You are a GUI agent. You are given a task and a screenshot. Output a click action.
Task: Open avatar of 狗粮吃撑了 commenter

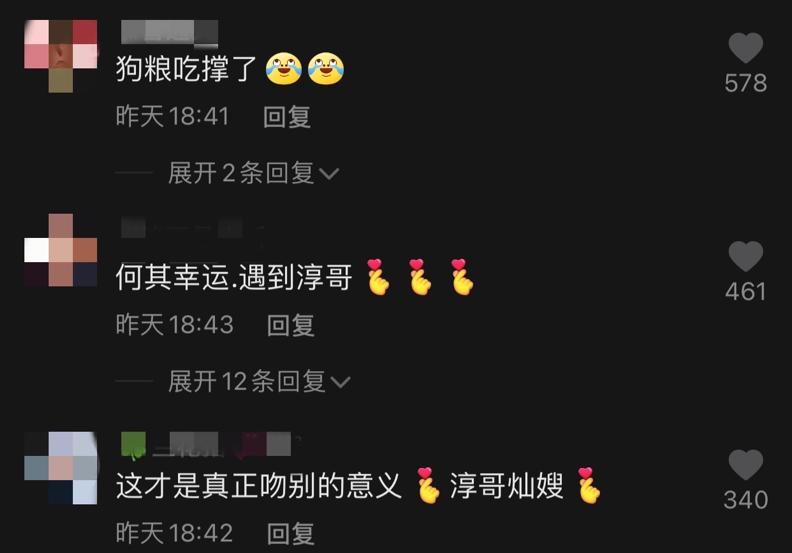tap(61, 56)
